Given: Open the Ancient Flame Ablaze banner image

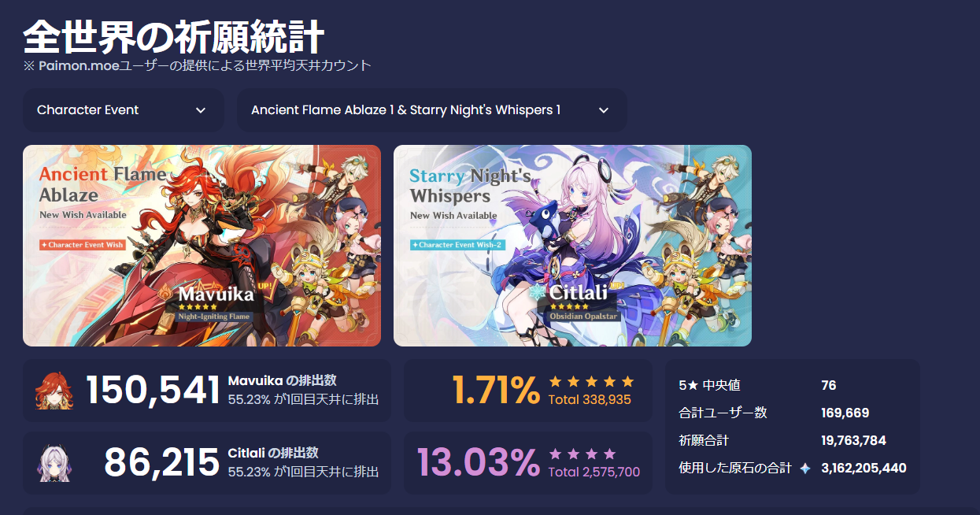Looking at the screenshot, I should coord(202,246).
